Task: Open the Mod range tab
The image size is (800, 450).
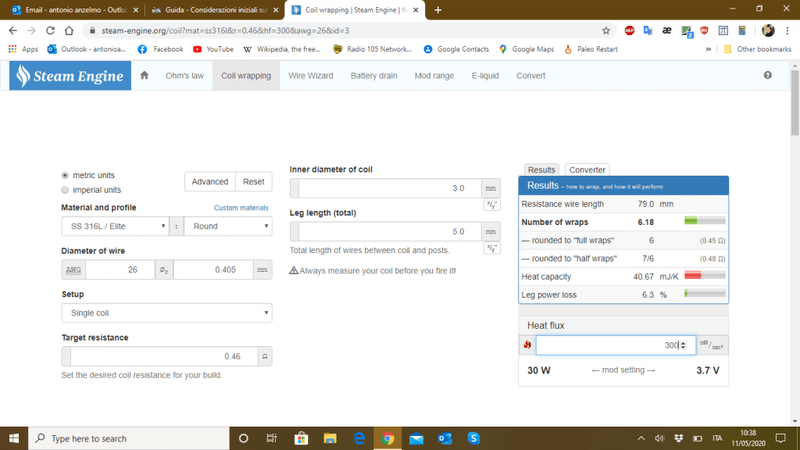Action: [x=434, y=76]
